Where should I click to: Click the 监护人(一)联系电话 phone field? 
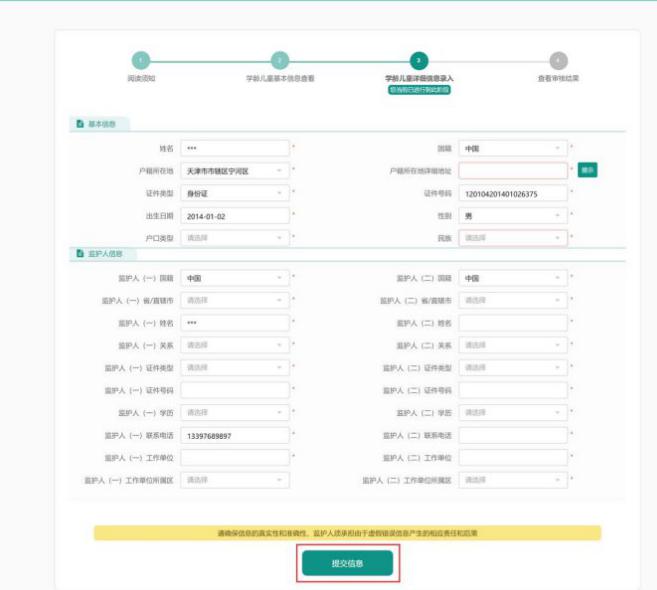(235, 435)
